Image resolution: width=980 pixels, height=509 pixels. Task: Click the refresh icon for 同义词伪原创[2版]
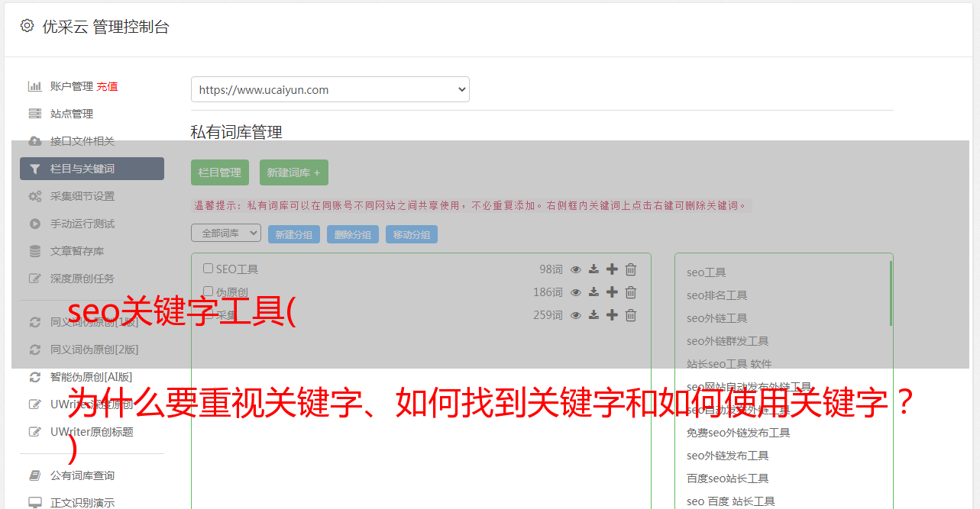click(x=34, y=350)
